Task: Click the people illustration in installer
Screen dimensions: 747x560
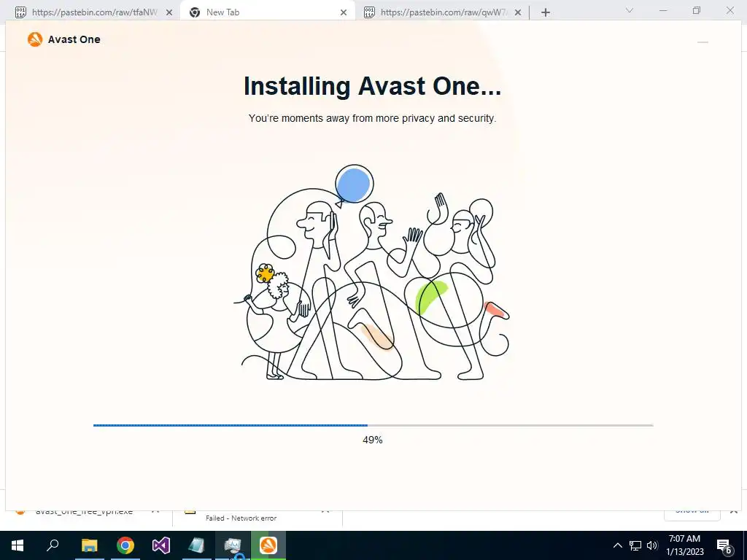Action: click(371, 273)
